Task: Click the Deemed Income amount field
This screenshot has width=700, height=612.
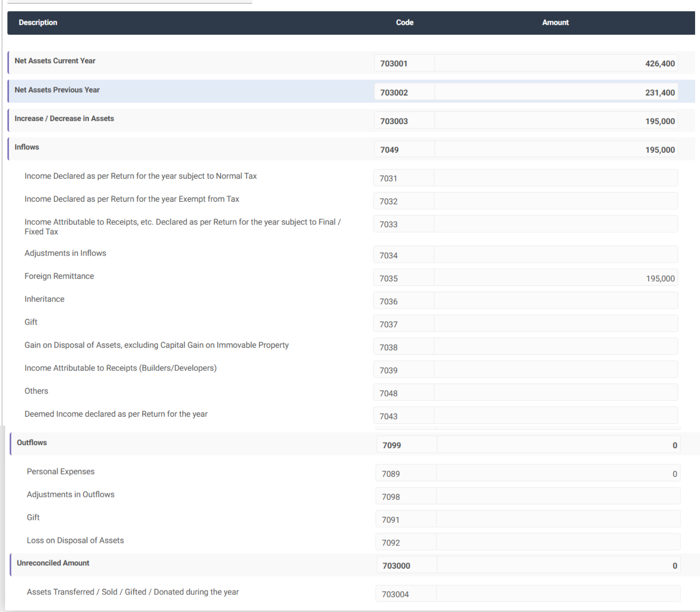Action: click(x=556, y=415)
